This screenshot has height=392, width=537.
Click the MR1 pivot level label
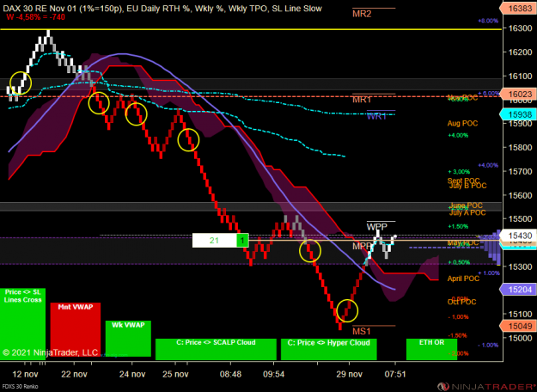point(362,100)
